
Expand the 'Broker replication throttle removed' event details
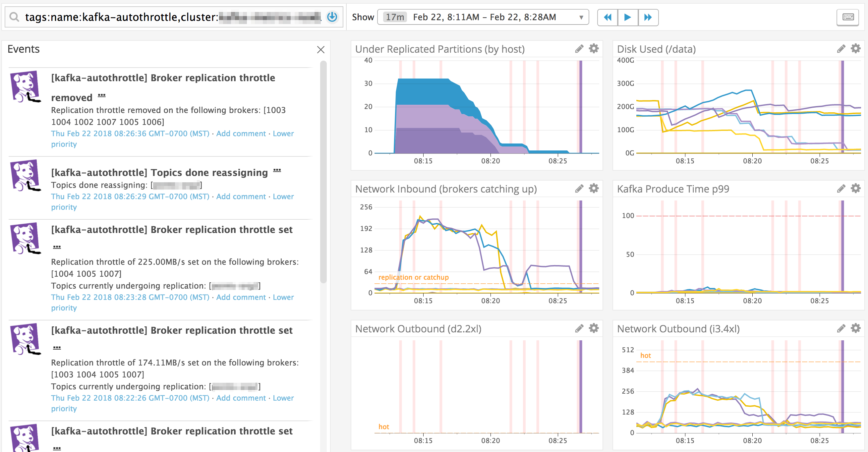pyautogui.click(x=101, y=96)
